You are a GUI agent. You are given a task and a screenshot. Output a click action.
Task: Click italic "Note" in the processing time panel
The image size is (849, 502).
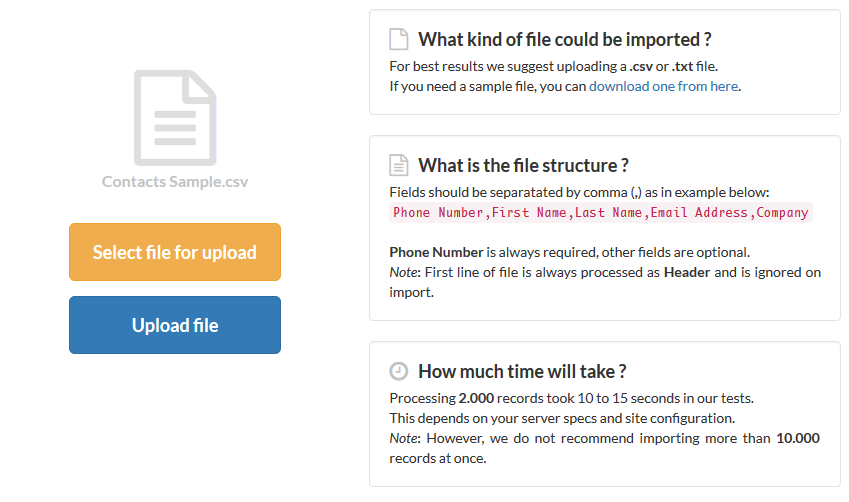pyautogui.click(x=405, y=438)
